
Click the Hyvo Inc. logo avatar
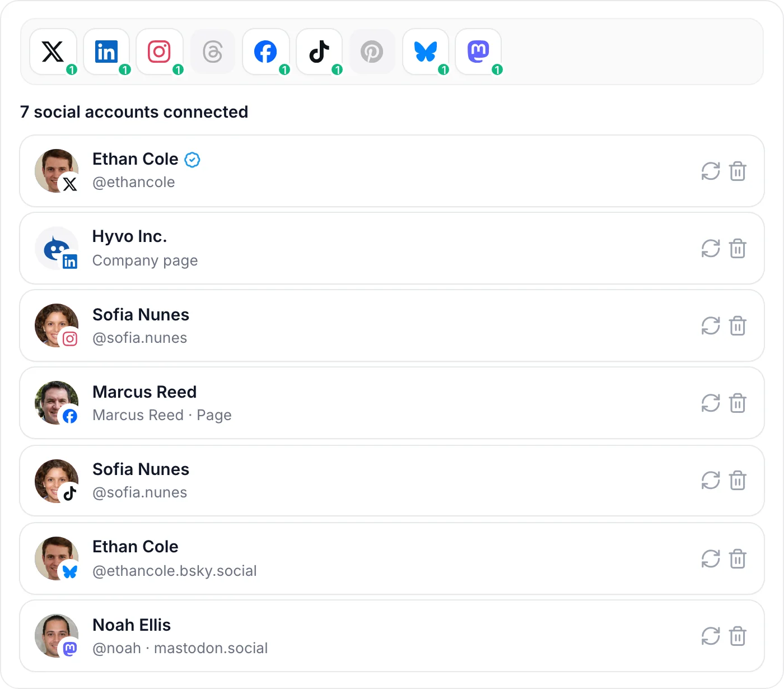point(57,248)
